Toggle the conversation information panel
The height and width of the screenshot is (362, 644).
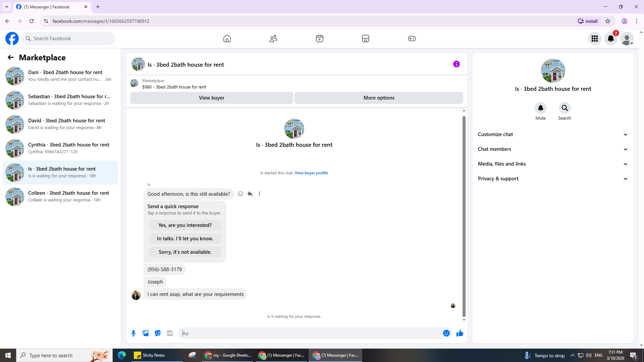point(456,64)
